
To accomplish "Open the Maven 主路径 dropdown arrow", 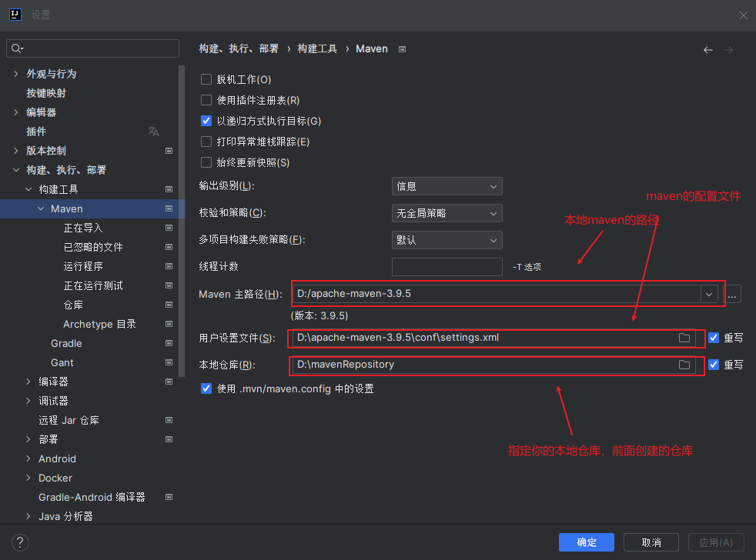I will coord(708,294).
